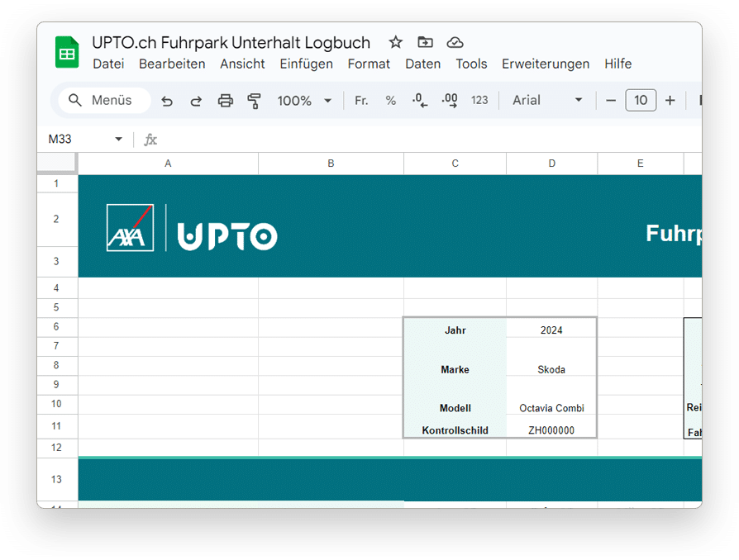Click the formula bar fx icon

[150, 140]
